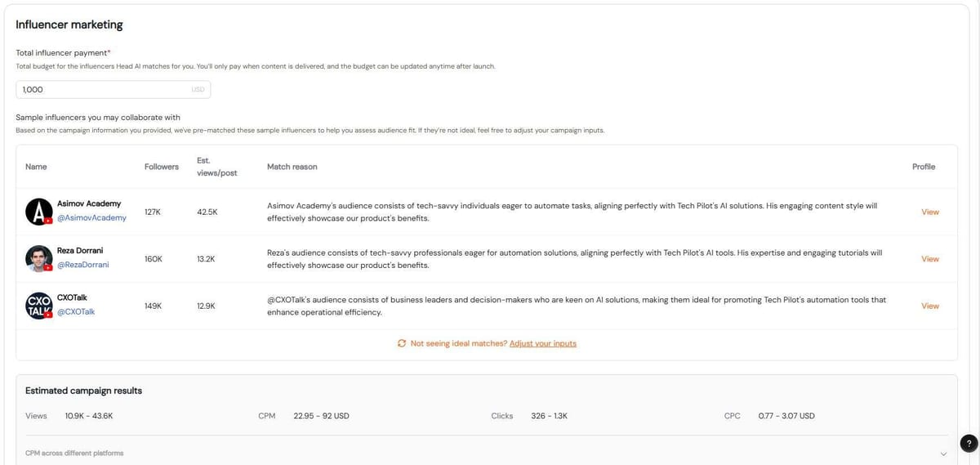This screenshot has height=465, width=980.
Task: Click the Asimov Academy avatar icon
Action: point(39,212)
